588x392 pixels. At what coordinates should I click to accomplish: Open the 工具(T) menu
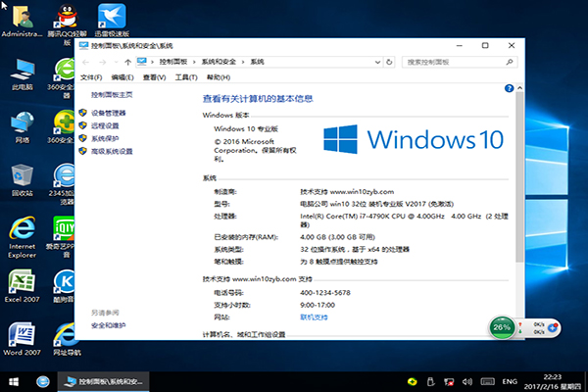click(184, 76)
